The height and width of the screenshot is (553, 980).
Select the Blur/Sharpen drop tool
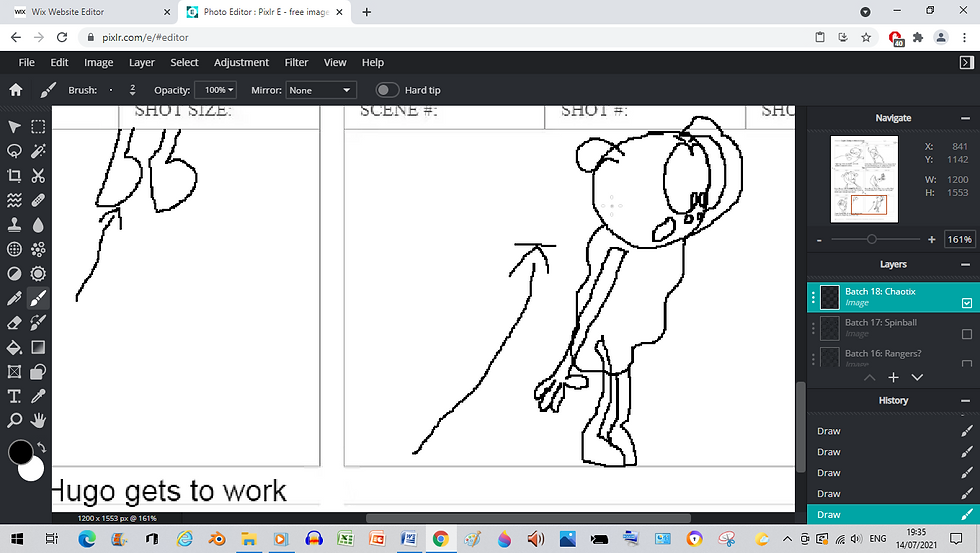click(x=38, y=225)
